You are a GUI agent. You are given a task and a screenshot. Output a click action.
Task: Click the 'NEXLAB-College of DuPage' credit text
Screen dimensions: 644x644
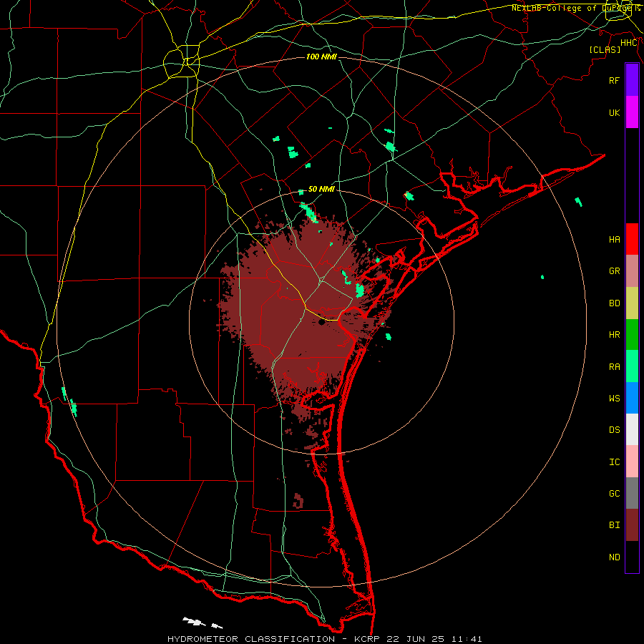coord(573,8)
